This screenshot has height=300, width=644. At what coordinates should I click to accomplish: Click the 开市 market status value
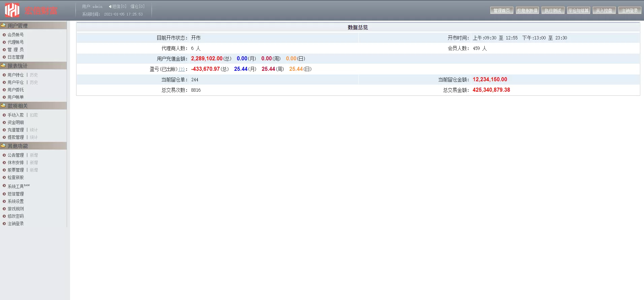coord(196,38)
